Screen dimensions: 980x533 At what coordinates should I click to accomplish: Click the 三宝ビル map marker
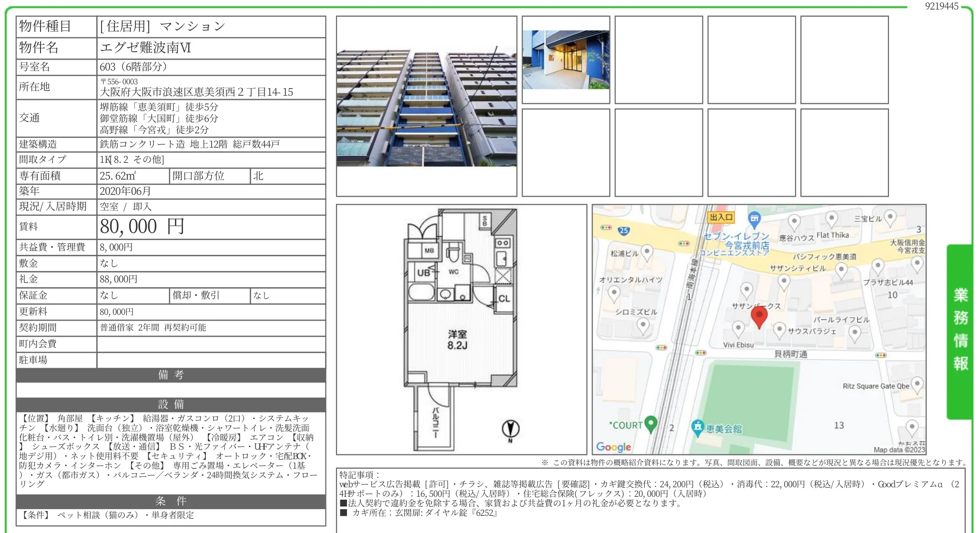tap(890, 217)
